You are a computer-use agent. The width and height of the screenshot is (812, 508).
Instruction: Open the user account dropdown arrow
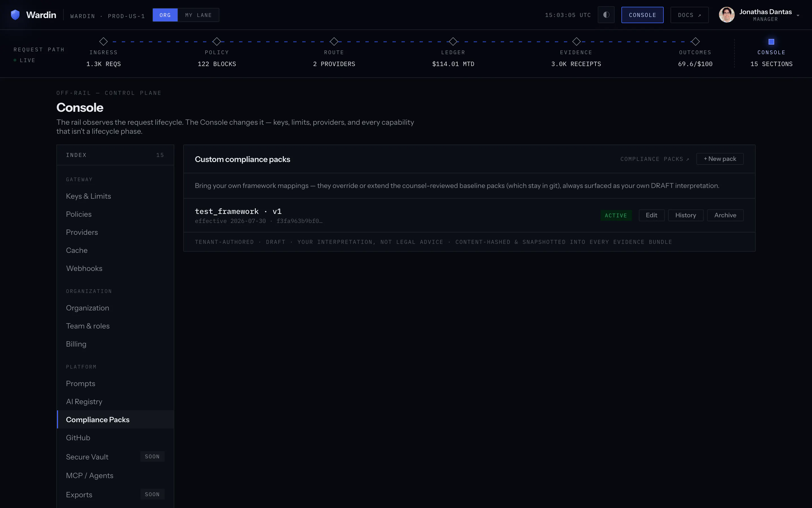coord(798,16)
